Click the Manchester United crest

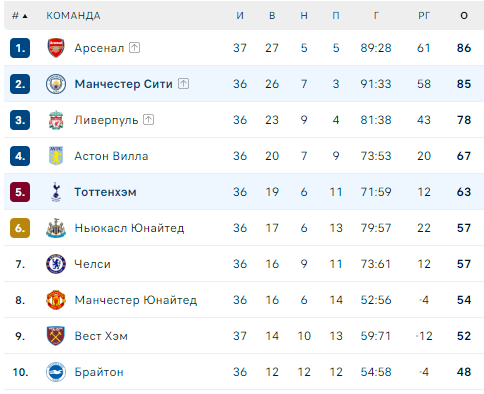[x=56, y=300]
